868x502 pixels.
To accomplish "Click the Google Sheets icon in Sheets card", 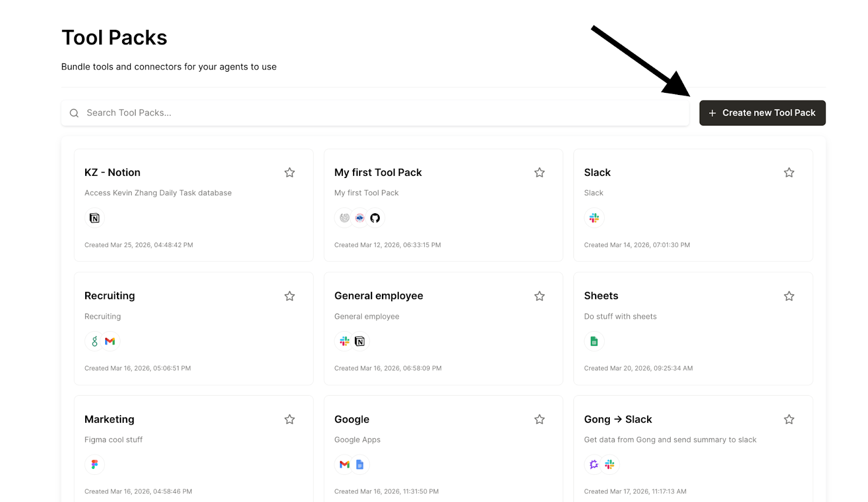I will coord(594,341).
